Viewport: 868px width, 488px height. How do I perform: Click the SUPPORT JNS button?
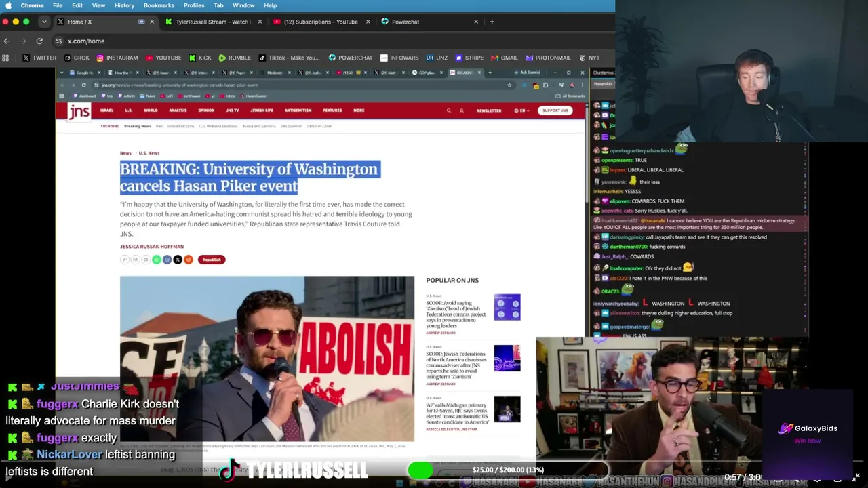(555, 110)
